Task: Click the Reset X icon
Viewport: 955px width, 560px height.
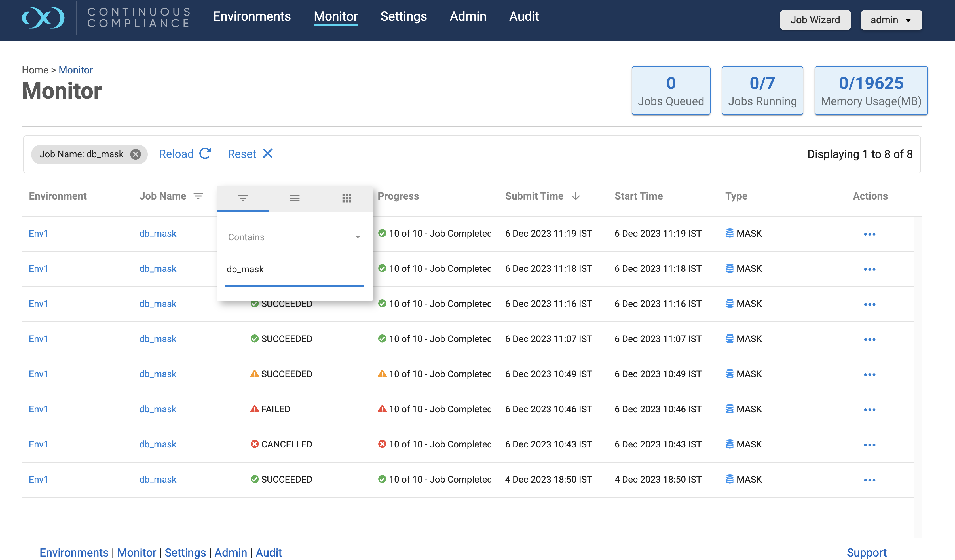Action: coord(268,153)
